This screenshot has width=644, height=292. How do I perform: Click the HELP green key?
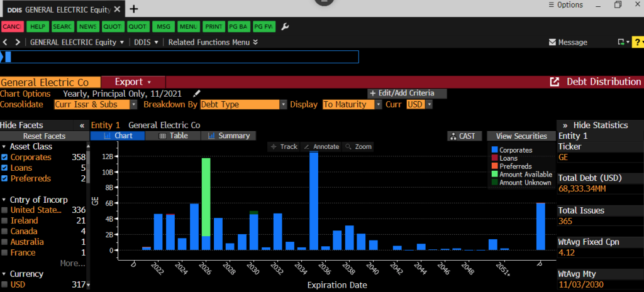tap(37, 26)
